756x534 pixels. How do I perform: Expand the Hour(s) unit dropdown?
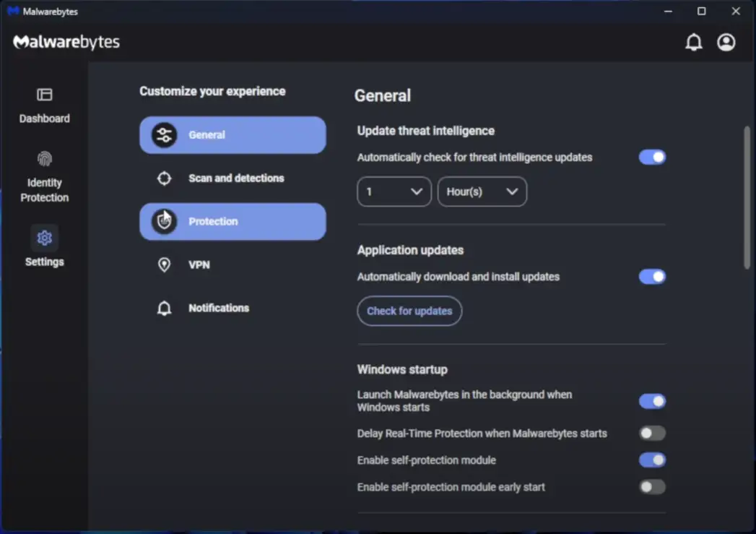click(x=482, y=192)
